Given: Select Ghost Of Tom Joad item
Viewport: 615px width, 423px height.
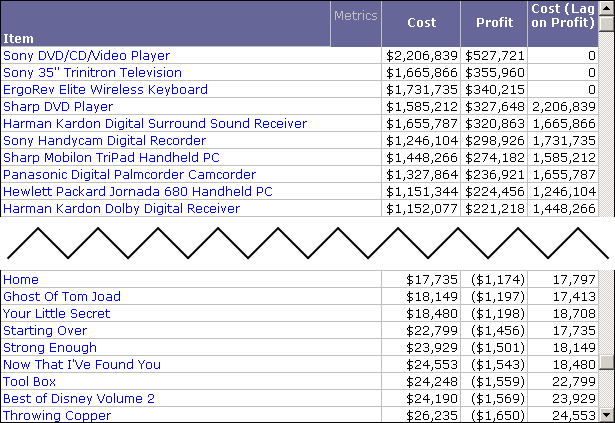Looking at the screenshot, I should pos(61,297).
